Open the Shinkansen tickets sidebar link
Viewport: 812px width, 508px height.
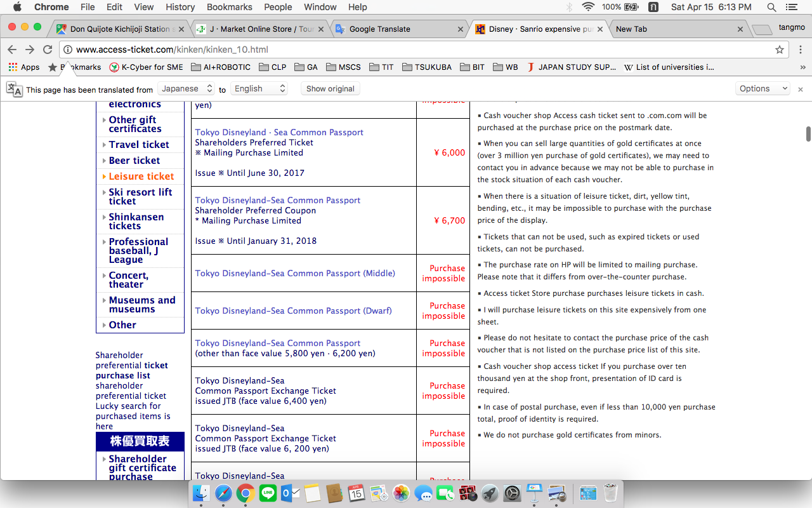click(136, 221)
